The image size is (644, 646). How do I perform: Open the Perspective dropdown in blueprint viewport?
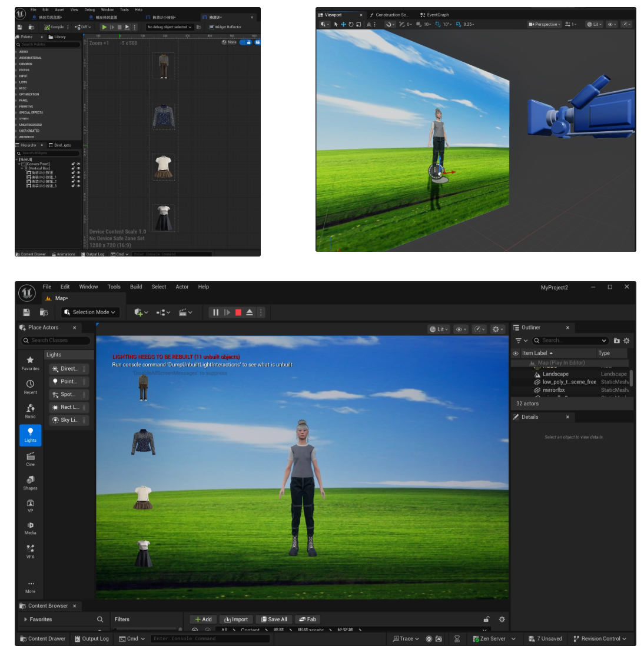(x=545, y=24)
